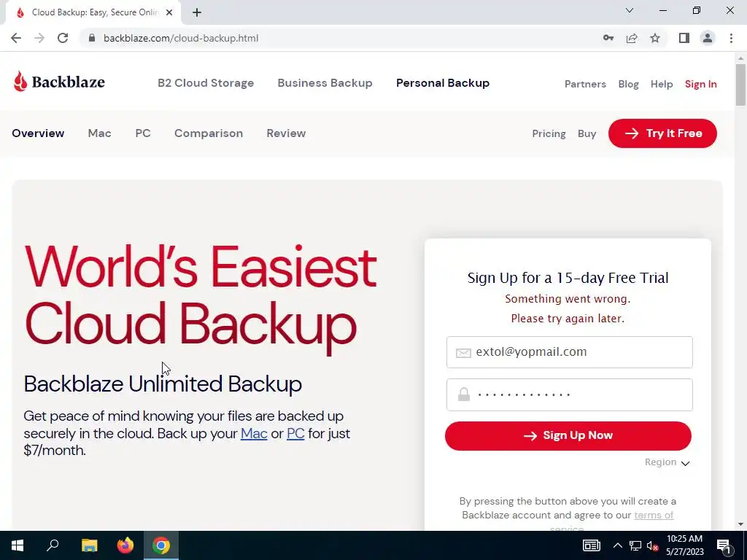Expand the Region dropdown
The height and width of the screenshot is (560, 747).
coord(667,462)
